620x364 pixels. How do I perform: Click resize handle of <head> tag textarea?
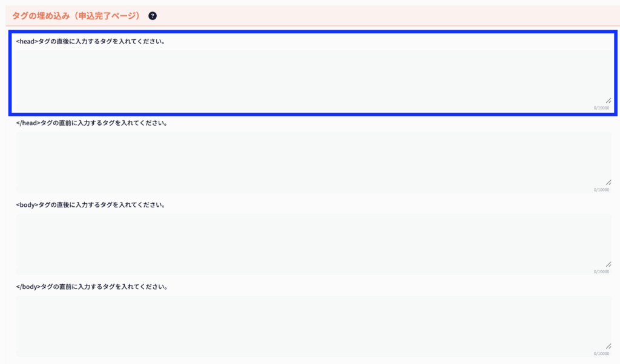coord(608,100)
